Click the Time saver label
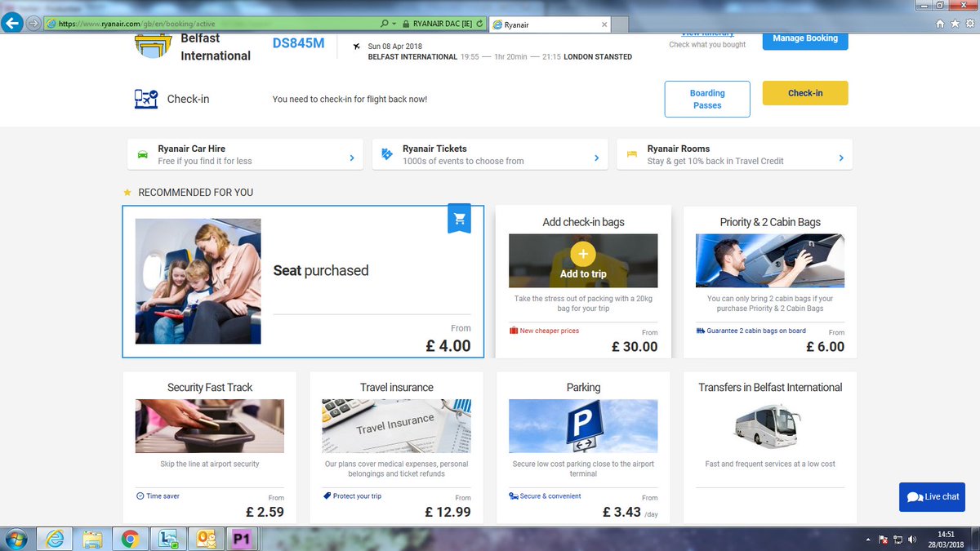The width and height of the screenshot is (980, 551). pyautogui.click(x=163, y=495)
